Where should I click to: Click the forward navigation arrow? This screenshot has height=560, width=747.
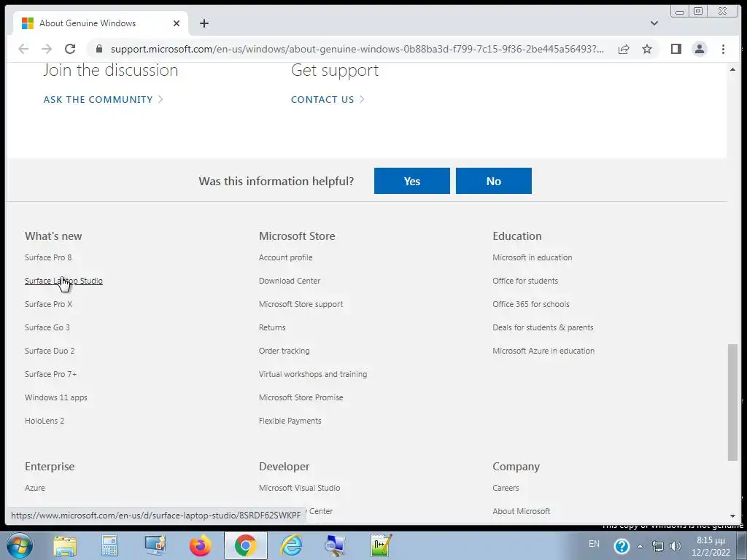point(47,49)
